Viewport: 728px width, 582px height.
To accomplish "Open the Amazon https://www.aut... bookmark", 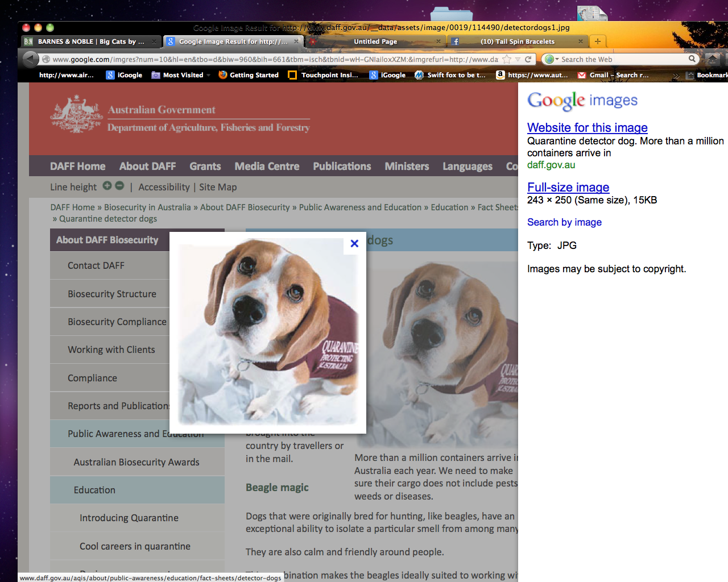I will (532, 75).
